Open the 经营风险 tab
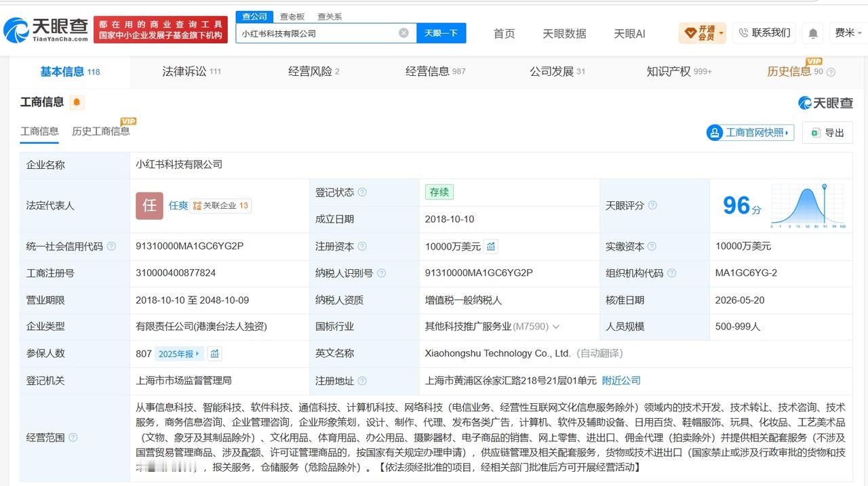868x486 pixels. click(x=313, y=71)
